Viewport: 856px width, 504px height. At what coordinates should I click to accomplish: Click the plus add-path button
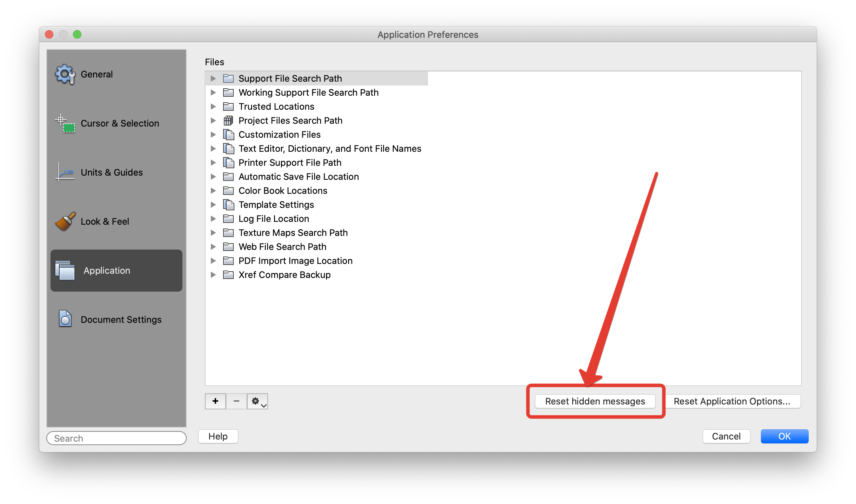(215, 401)
